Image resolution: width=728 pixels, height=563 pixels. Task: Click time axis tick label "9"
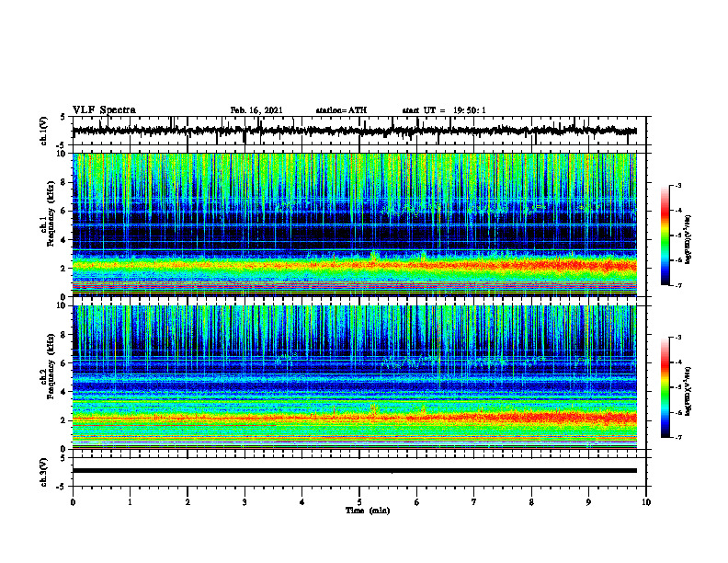[x=588, y=502]
